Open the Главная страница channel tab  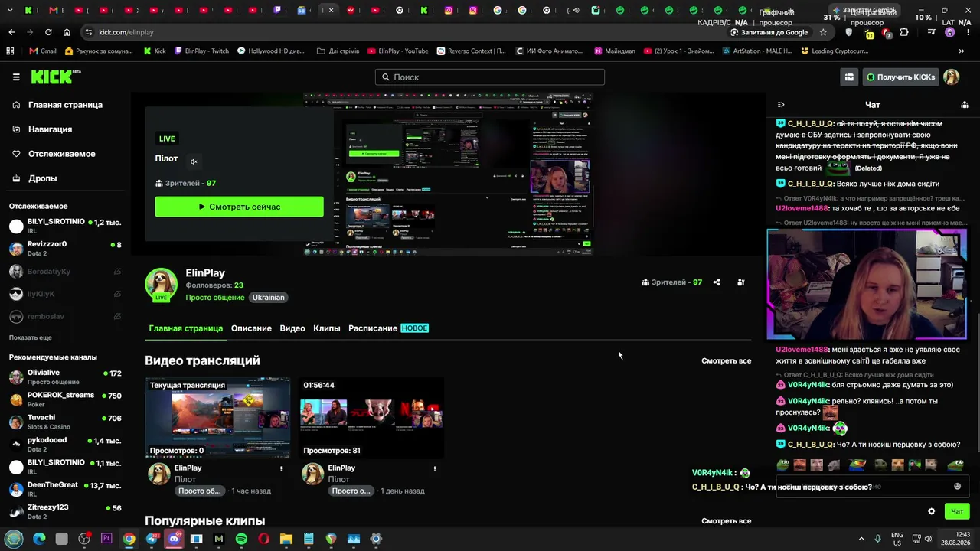click(x=186, y=328)
